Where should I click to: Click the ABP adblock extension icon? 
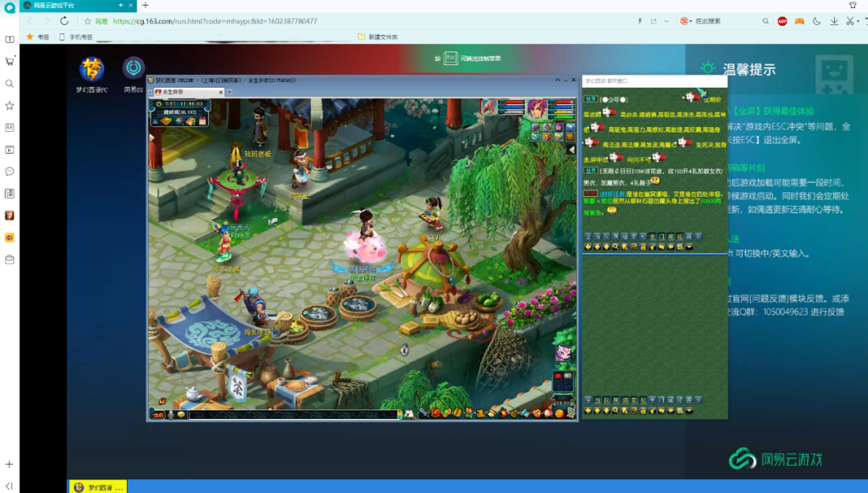(782, 21)
